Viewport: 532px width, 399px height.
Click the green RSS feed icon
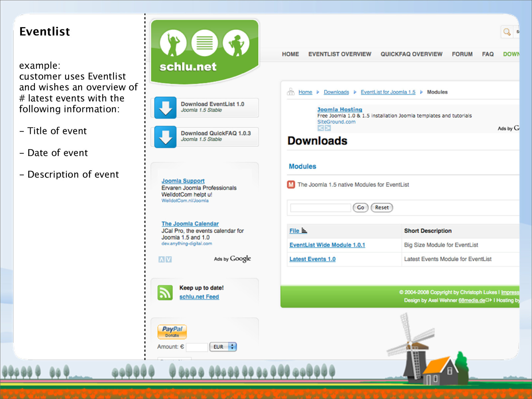tap(165, 293)
